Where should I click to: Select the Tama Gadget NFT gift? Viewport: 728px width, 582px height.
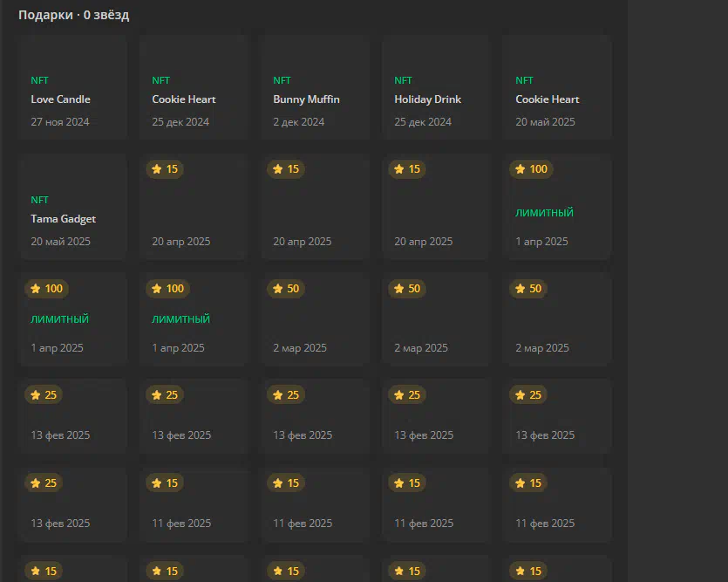point(73,207)
